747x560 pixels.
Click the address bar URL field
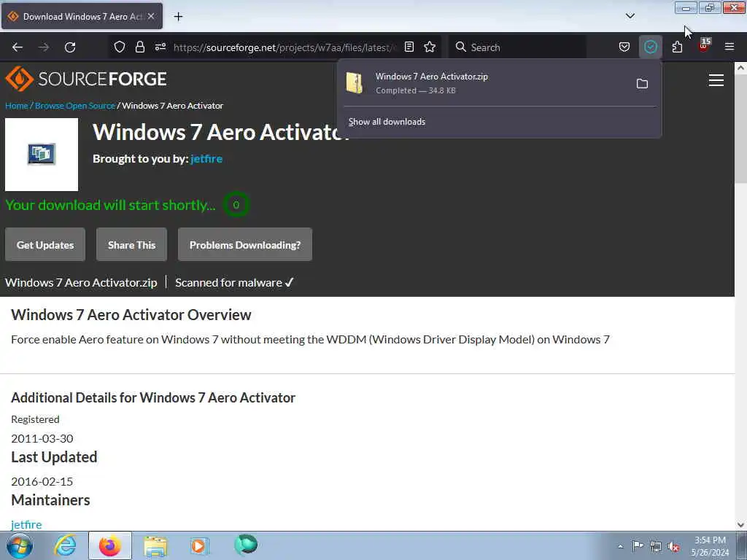click(284, 47)
